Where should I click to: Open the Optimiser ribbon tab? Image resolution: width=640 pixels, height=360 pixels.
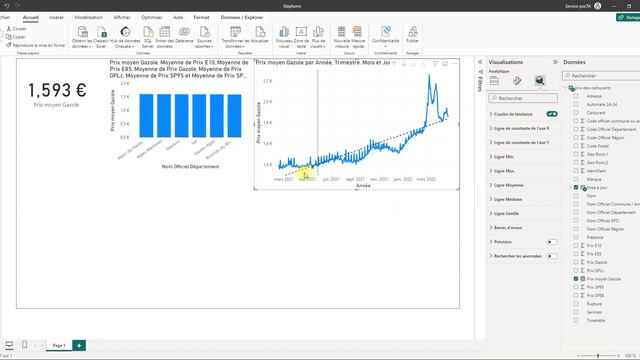pyautogui.click(x=152, y=18)
